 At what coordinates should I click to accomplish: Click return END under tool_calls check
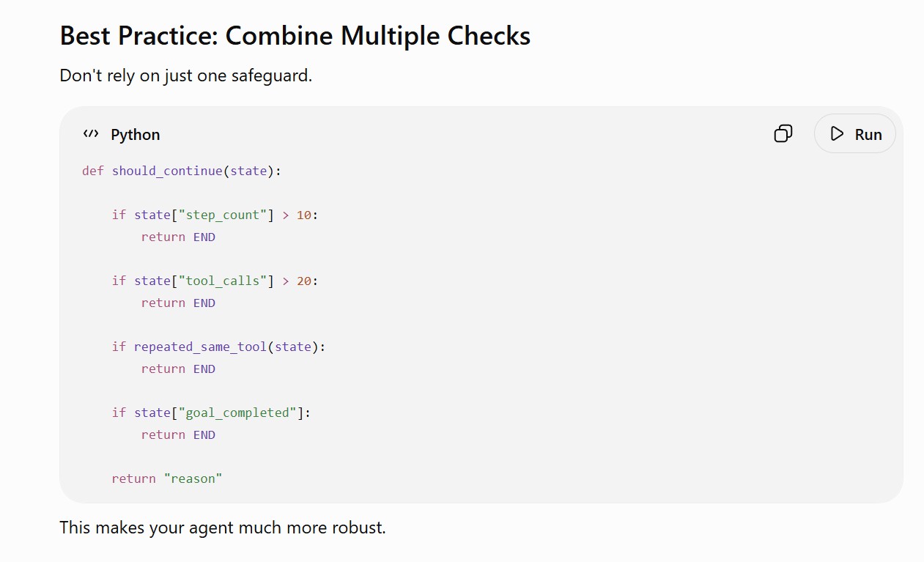point(178,303)
